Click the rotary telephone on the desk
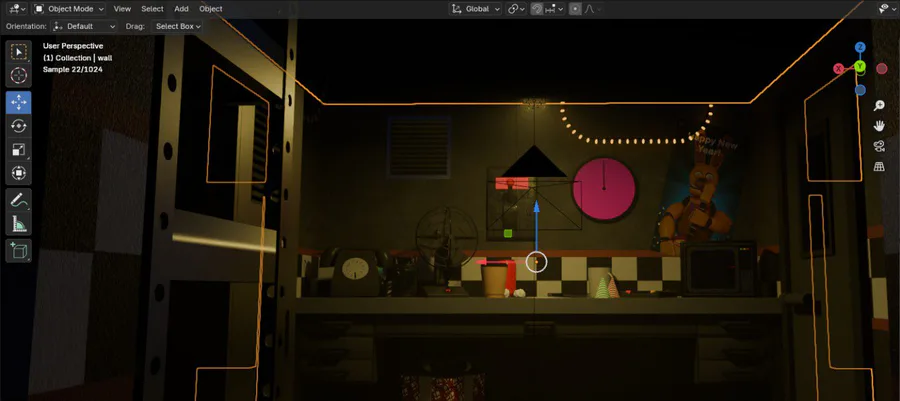 coord(352,271)
